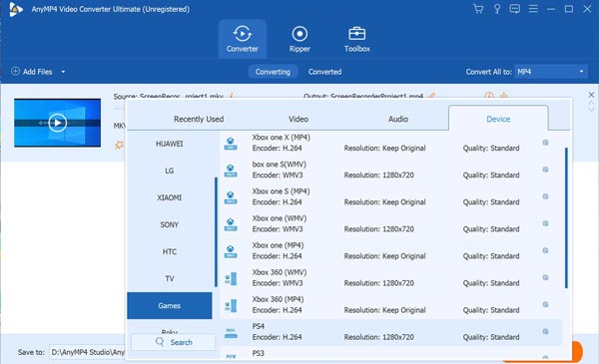Choose Xbox one (MP4) profile
Viewport: 599px width, 364px height.
391,250
